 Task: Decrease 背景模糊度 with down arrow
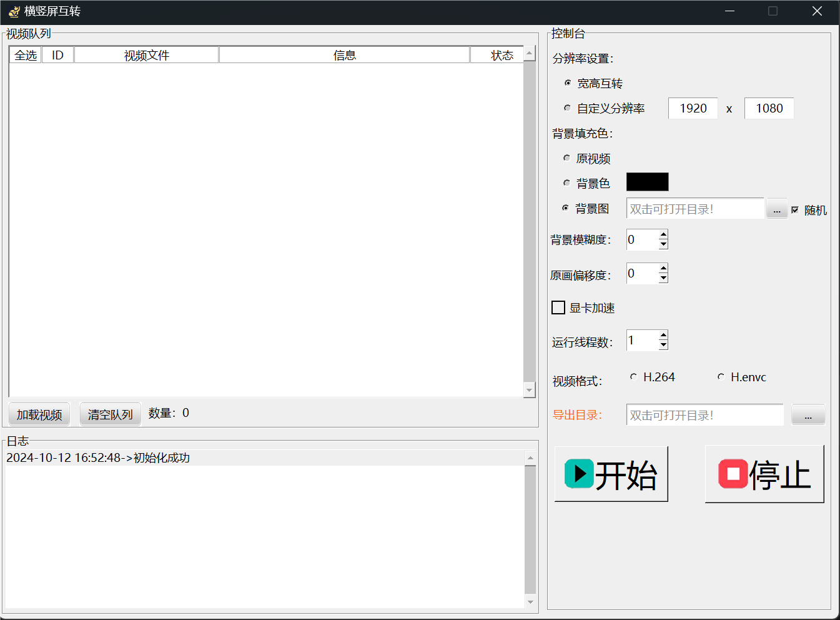pos(663,244)
